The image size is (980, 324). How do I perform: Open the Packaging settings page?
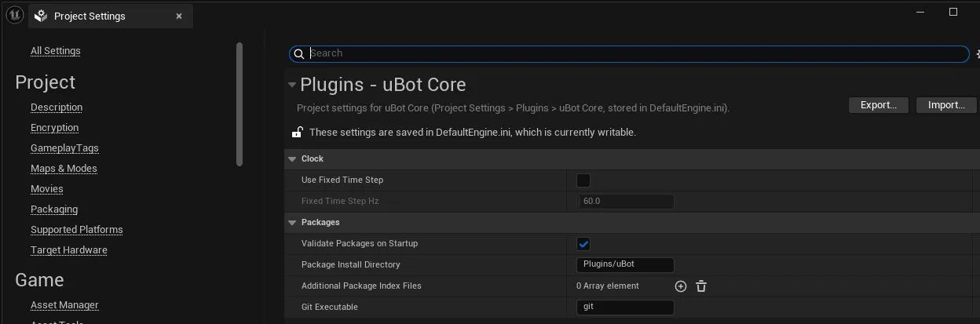pos(54,209)
